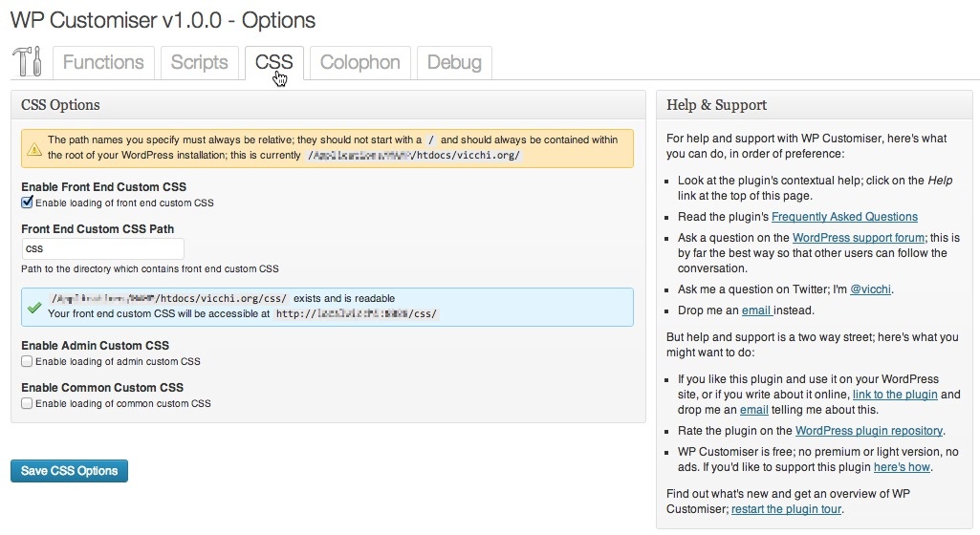
Task: Select the CSS tab
Action: pyautogui.click(x=273, y=63)
